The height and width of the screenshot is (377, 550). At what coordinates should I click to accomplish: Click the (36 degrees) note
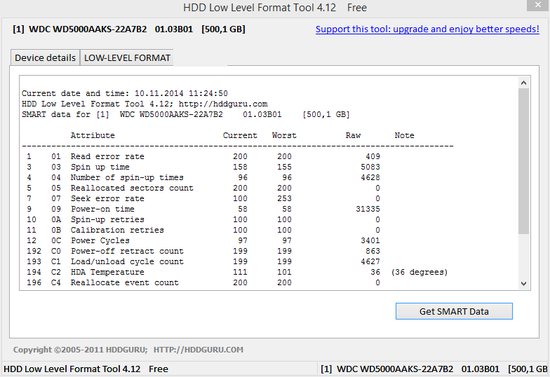[x=420, y=272]
